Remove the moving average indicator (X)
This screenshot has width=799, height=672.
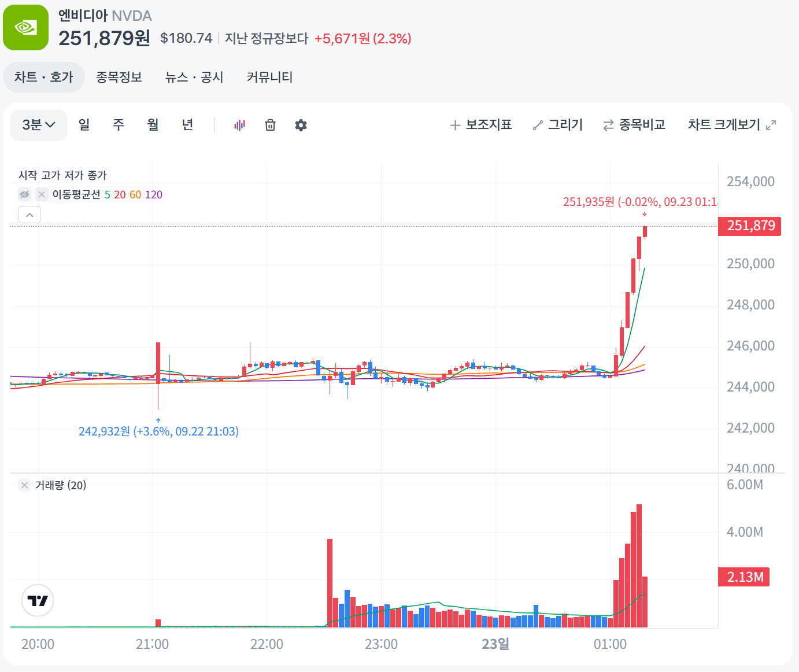pos(42,194)
